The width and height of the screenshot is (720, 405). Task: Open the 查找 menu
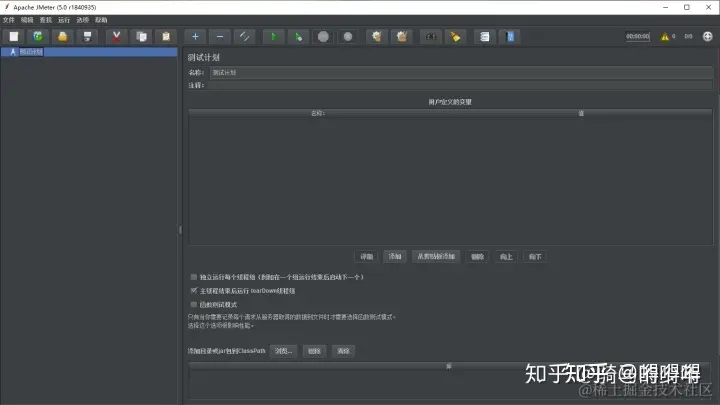45,20
